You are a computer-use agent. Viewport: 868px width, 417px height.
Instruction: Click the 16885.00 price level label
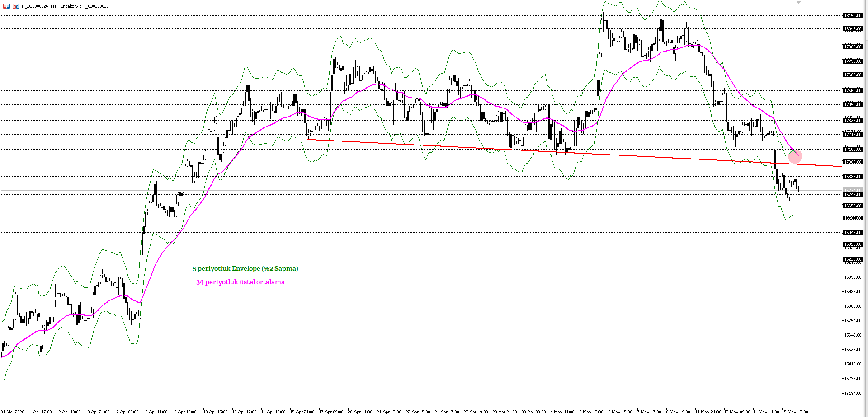(853, 177)
